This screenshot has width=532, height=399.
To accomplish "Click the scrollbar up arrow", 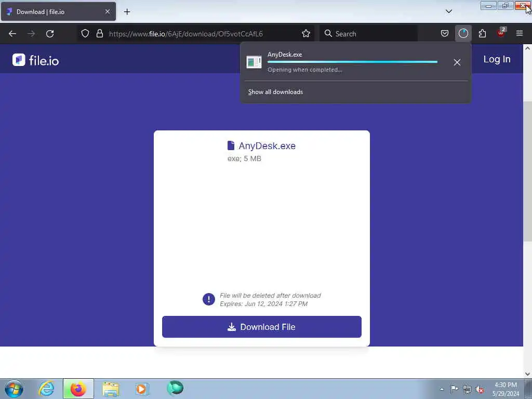I will coord(527,48).
